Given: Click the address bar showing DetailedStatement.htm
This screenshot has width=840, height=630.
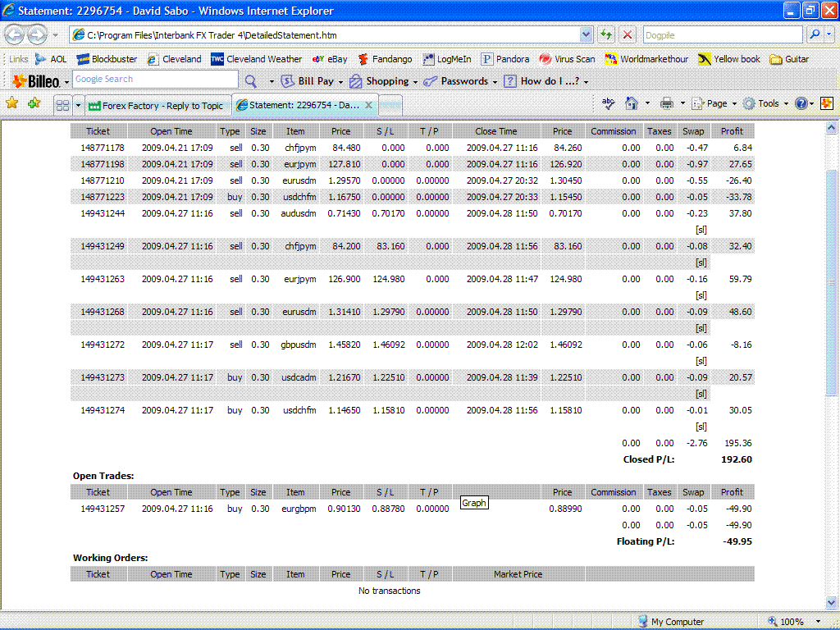Looking at the screenshot, I should [325, 34].
